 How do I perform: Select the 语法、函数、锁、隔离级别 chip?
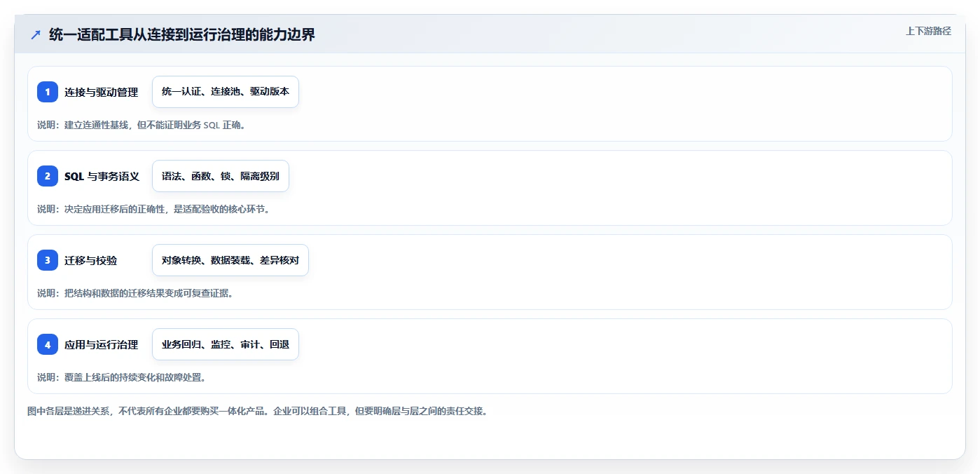[221, 176]
